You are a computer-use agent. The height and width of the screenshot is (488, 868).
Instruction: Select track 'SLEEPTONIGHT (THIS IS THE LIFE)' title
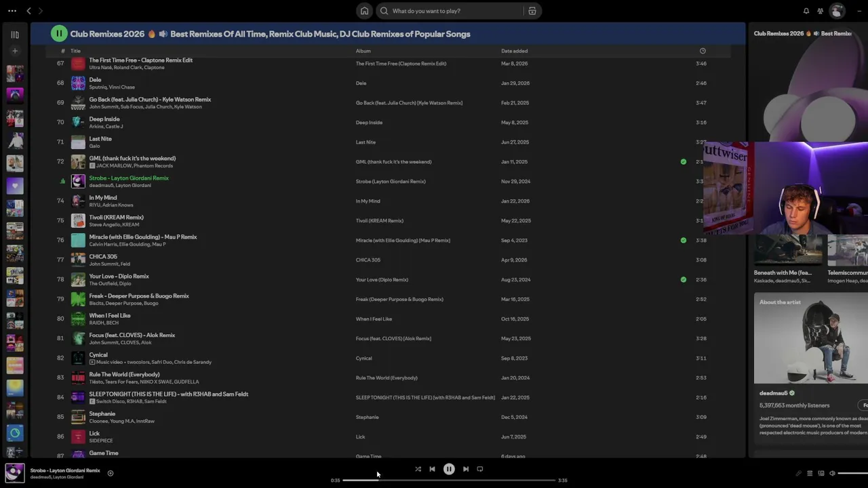[169, 394]
